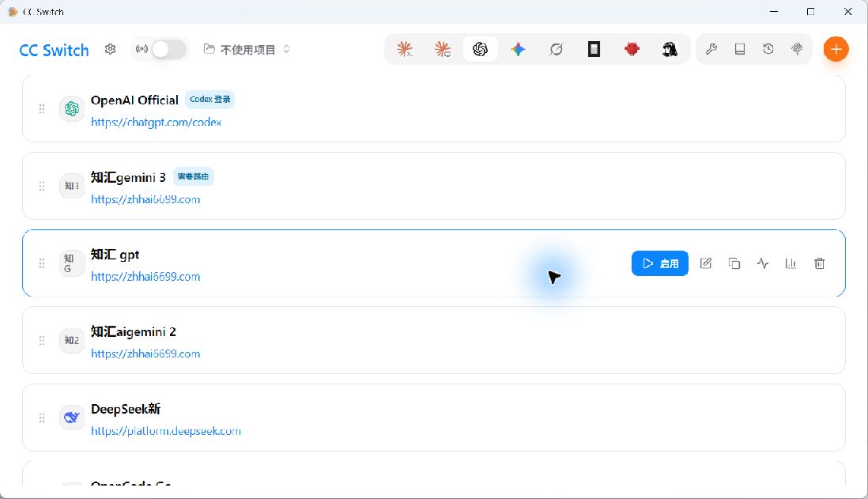Select the Gemini sparkle tab
The width and height of the screenshot is (868, 499).
(518, 49)
